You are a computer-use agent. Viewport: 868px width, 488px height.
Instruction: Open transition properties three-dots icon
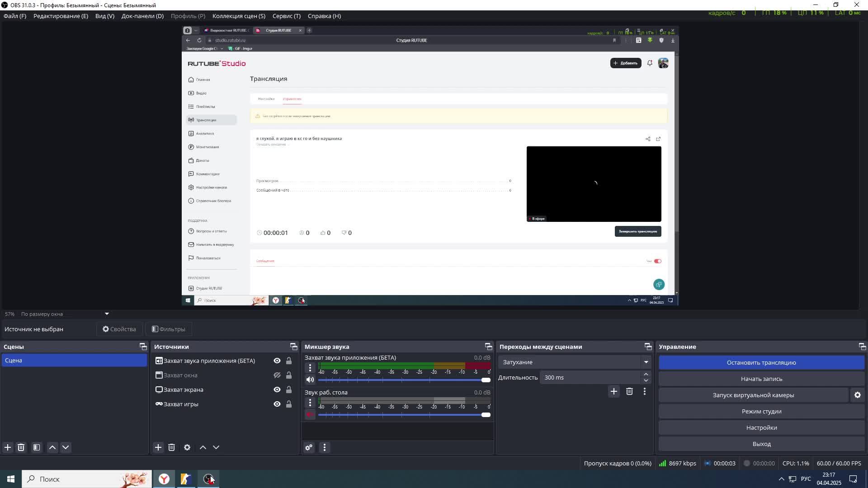(645, 391)
